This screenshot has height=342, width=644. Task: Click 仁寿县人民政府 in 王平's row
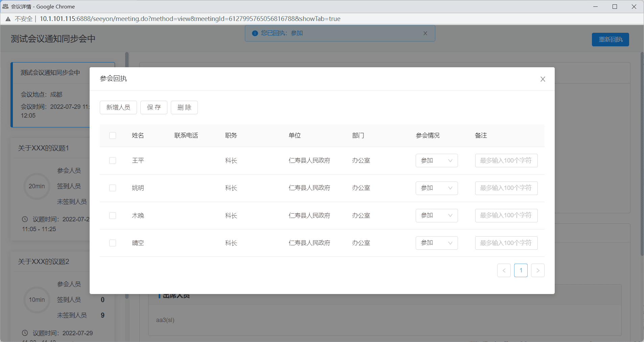point(309,161)
